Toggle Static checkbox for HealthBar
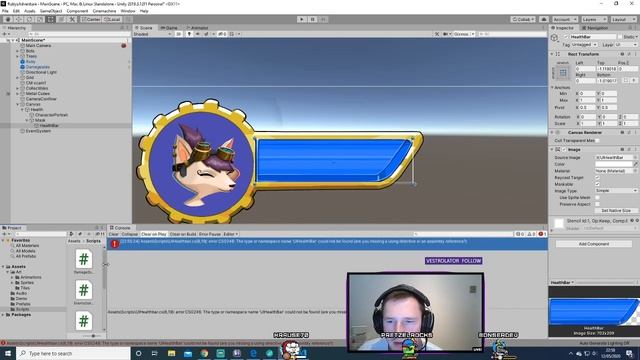The width and height of the screenshot is (640, 360). [620, 37]
